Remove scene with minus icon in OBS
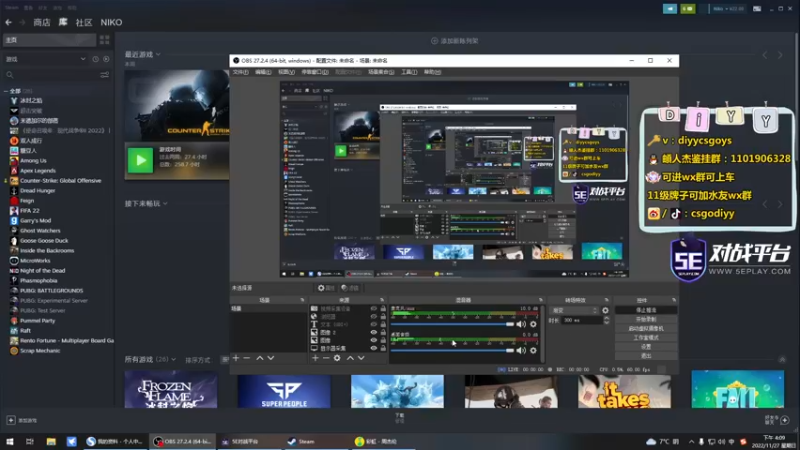 pos(247,358)
